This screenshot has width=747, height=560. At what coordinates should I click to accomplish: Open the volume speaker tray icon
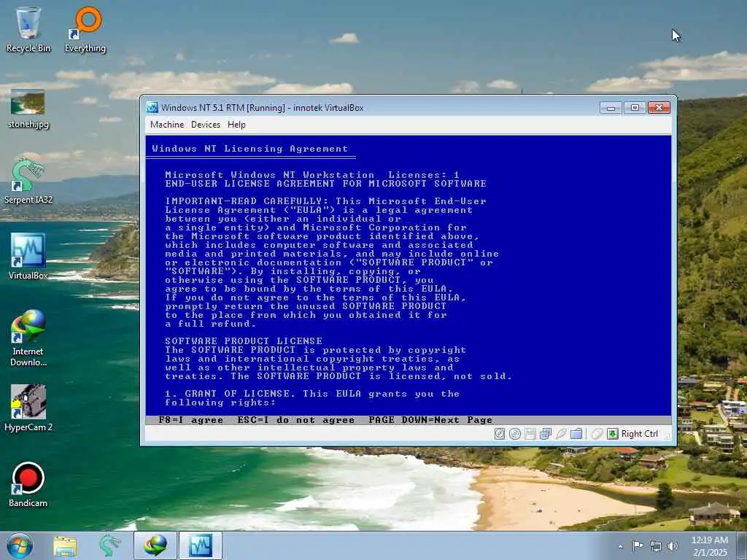tap(672, 546)
